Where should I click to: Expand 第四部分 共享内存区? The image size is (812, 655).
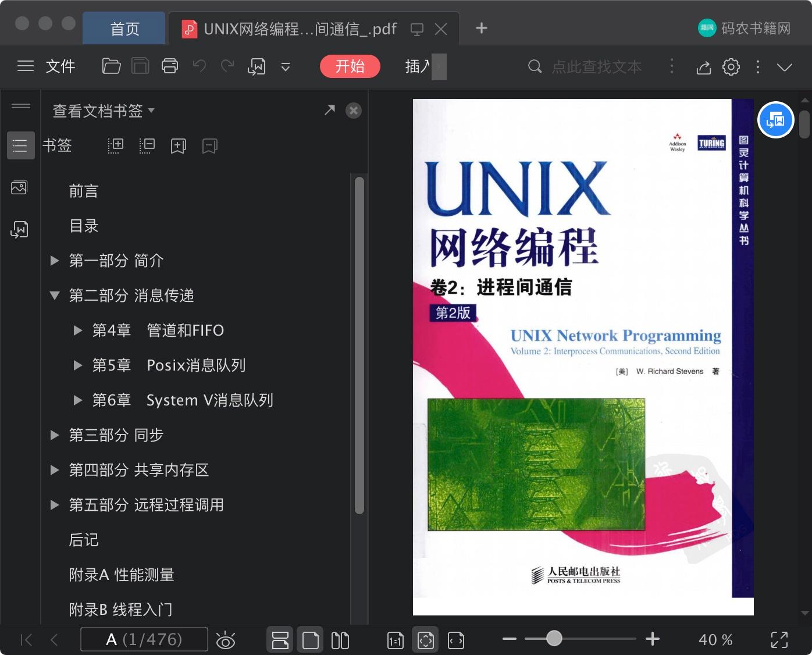pos(55,470)
